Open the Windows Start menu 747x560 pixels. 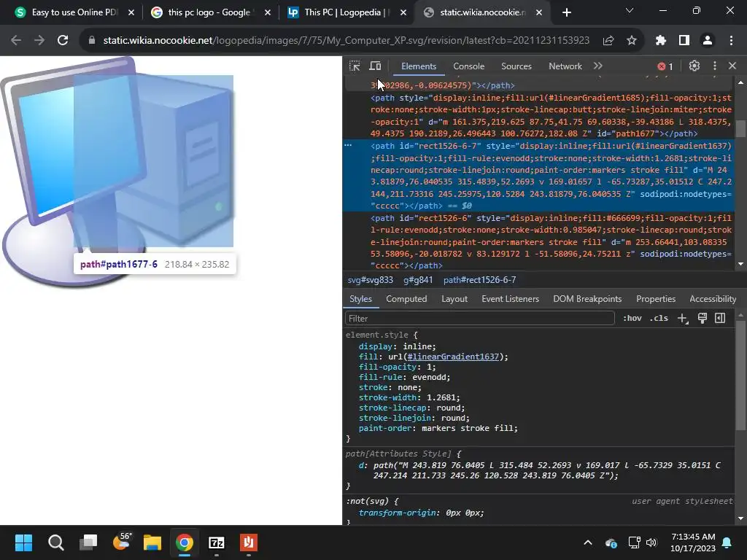(x=23, y=542)
